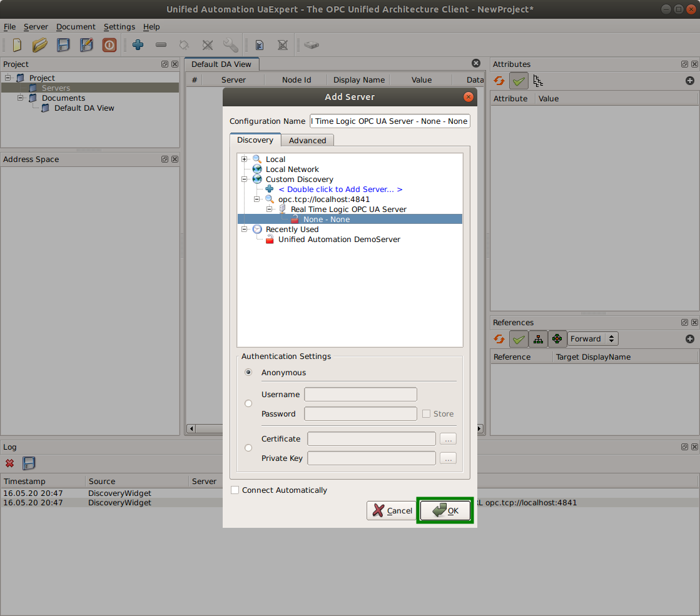The image size is (700, 616).
Task: Select Local Network discovery item
Action: coord(292,169)
